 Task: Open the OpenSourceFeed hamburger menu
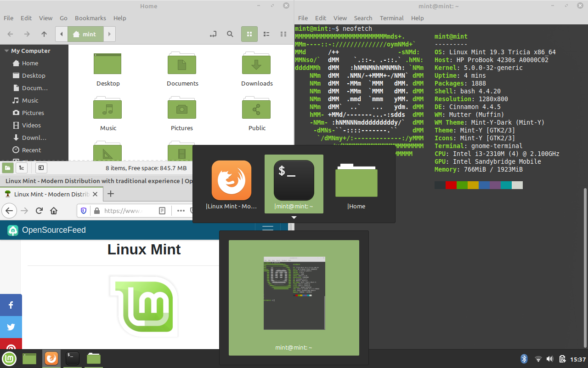tap(268, 229)
